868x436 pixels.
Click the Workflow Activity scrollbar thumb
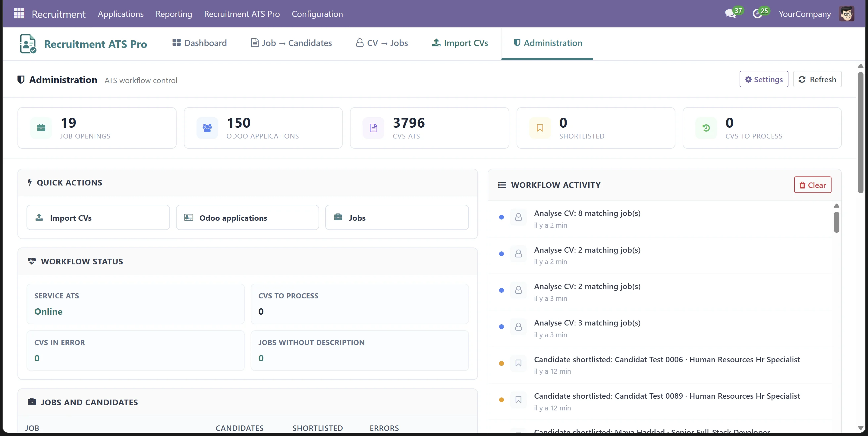click(837, 222)
